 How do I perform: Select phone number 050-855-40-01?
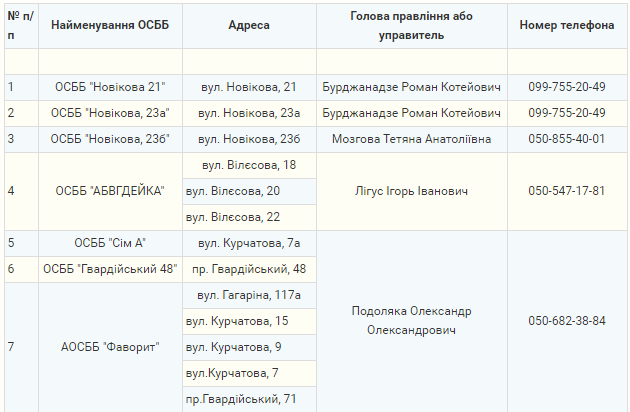pos(567,139)
